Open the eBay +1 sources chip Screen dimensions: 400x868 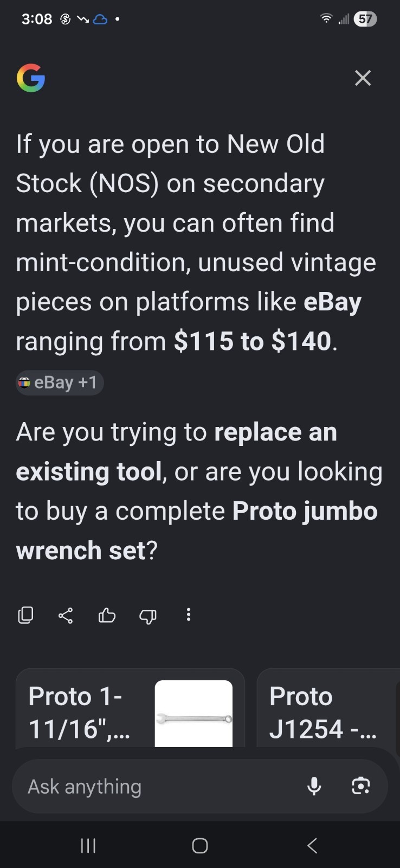tap(60, 382)
